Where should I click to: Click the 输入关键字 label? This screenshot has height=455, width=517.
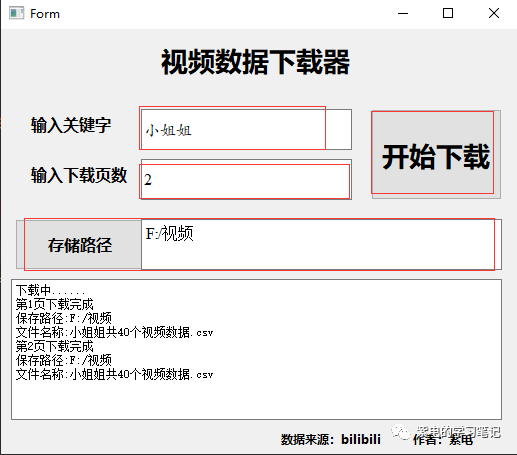pyautogui.click(x=71, y=125)
